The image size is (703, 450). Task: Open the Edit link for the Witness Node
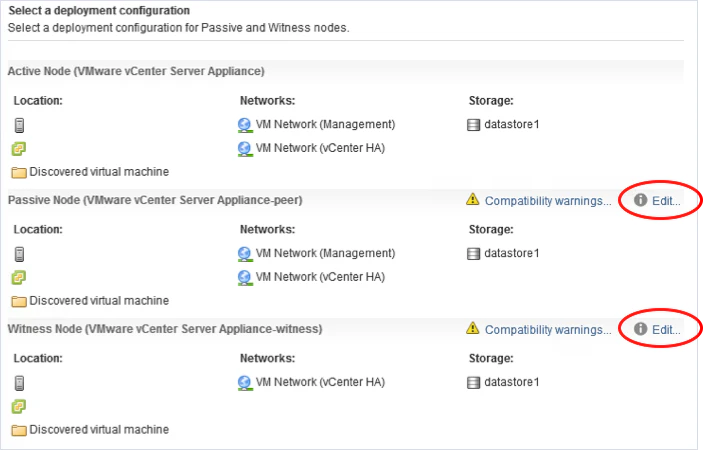666,330
